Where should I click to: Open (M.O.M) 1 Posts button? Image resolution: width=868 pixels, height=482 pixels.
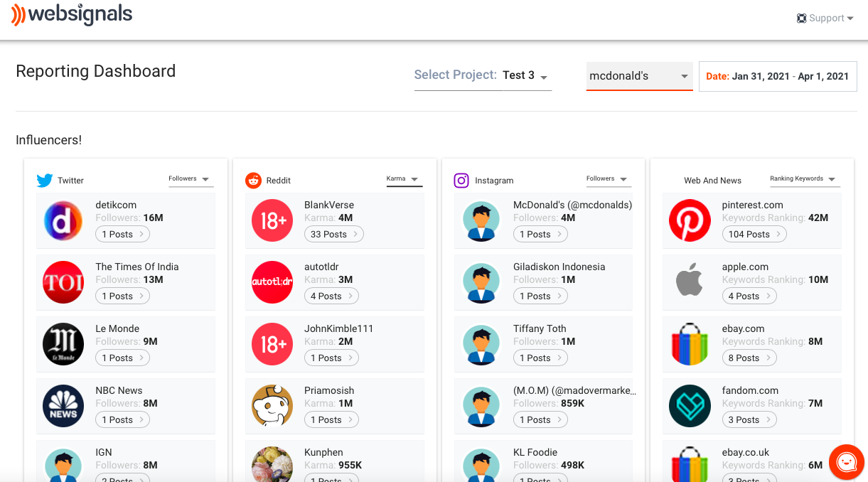540,419
